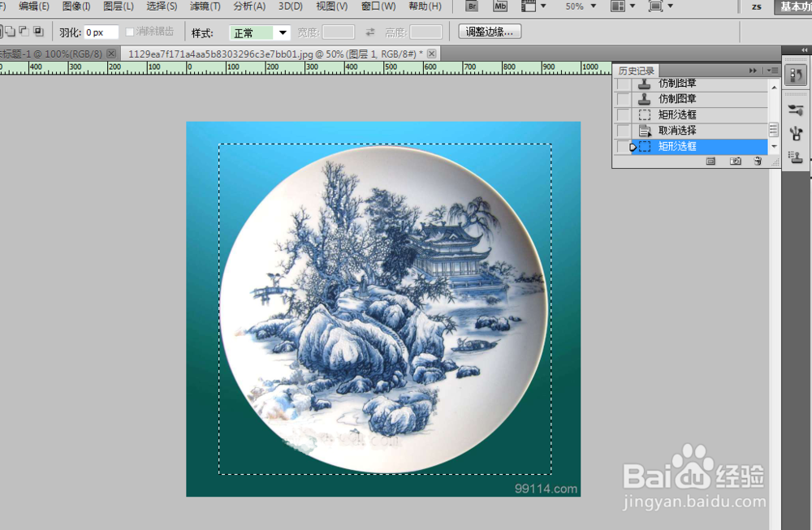
Task: Toggle the 消除锯齿 anti-alias checkbox
Action: tap(130, 32)
